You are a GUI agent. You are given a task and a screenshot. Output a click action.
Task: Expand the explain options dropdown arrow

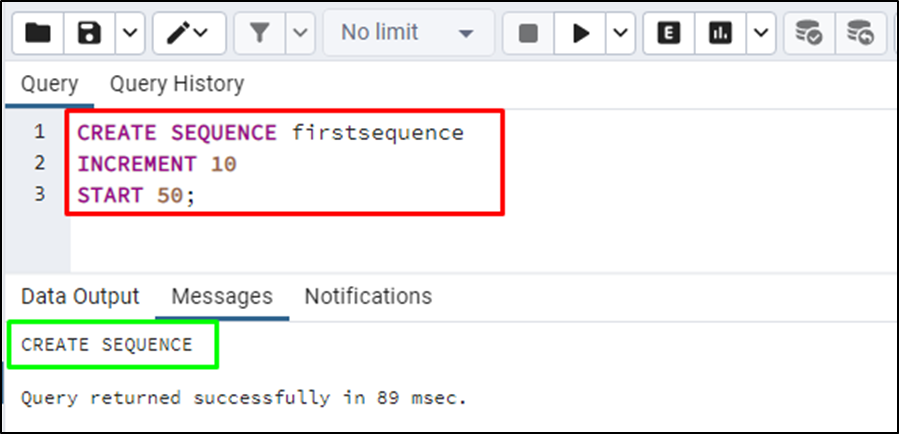click(761, 34)
